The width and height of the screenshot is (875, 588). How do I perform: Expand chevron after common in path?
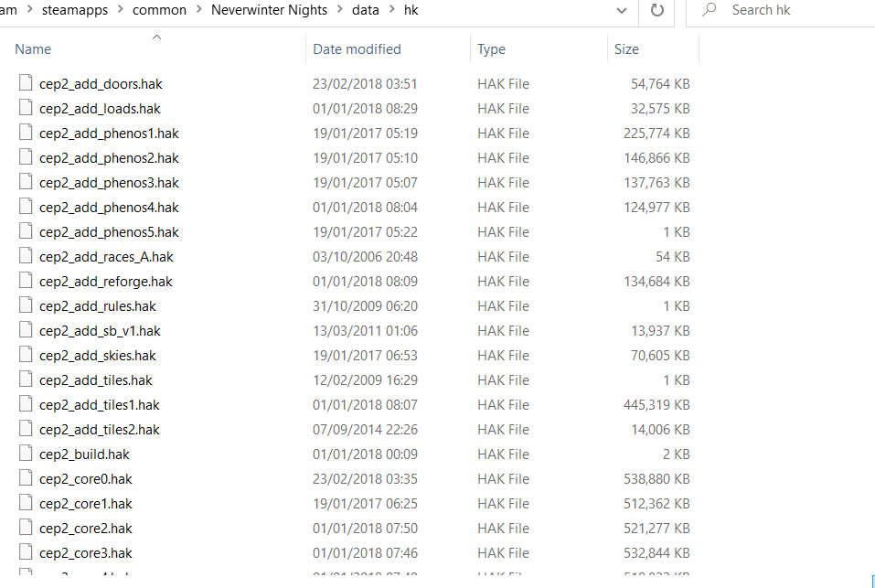coord(199,10)
